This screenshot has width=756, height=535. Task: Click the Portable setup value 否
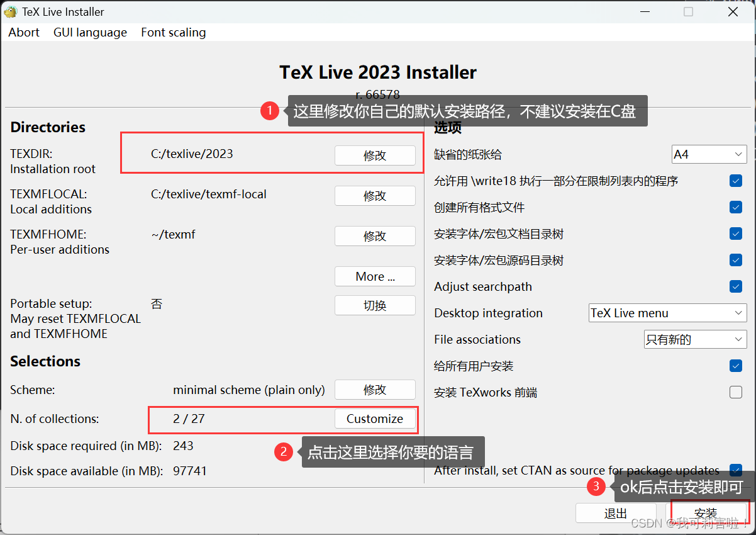click(157, 304)
